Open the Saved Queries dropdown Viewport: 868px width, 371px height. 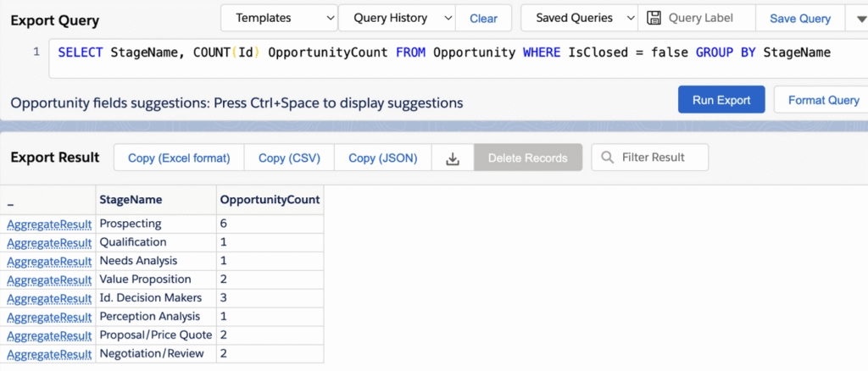click(x=579, y=19)
